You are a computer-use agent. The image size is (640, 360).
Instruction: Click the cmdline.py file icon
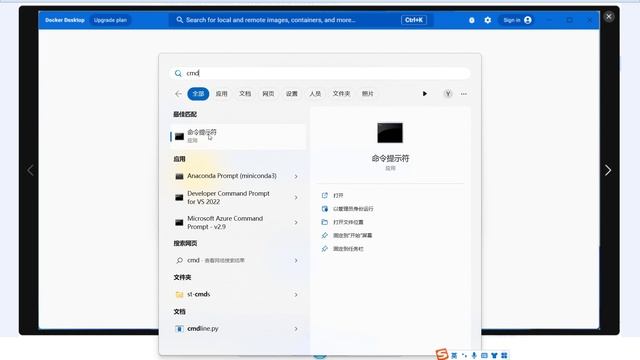coord(179,329)
